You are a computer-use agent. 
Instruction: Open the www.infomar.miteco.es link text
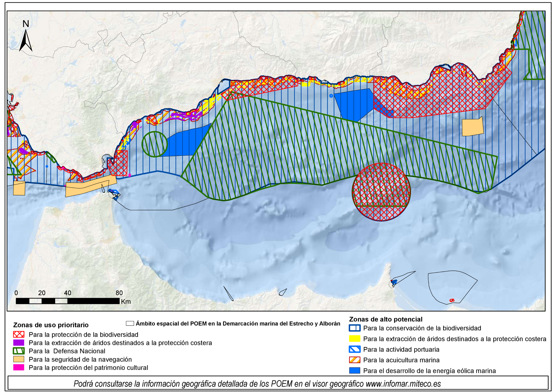tap(403, 384)
